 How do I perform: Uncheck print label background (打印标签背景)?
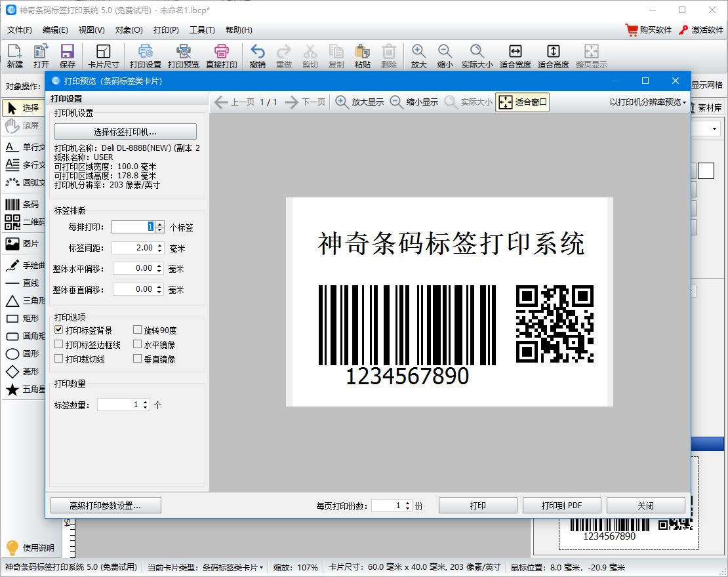pos(58,330)
